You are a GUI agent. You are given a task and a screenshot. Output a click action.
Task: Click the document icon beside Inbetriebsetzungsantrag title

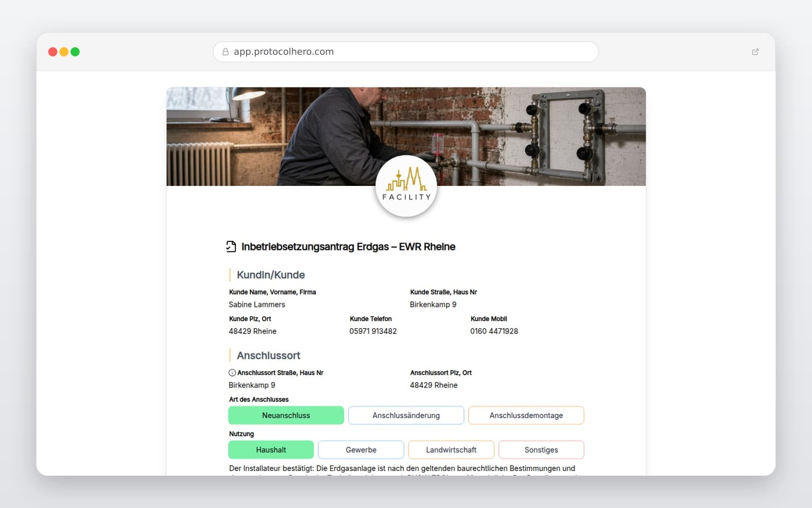231,247
